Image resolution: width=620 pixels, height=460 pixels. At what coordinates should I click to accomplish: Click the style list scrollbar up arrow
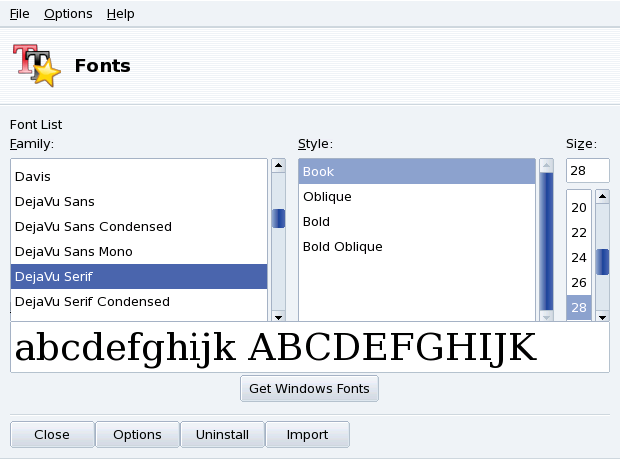coord(546,165)
